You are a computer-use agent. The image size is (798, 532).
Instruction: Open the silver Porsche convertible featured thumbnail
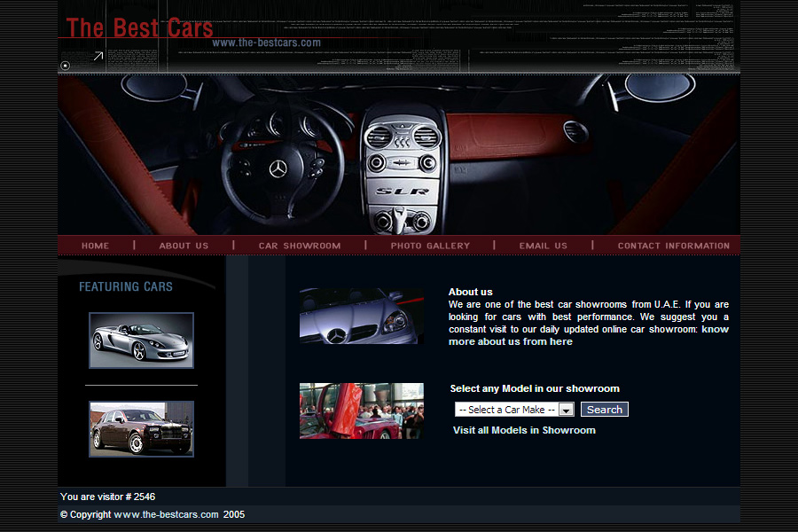(142, 340)
